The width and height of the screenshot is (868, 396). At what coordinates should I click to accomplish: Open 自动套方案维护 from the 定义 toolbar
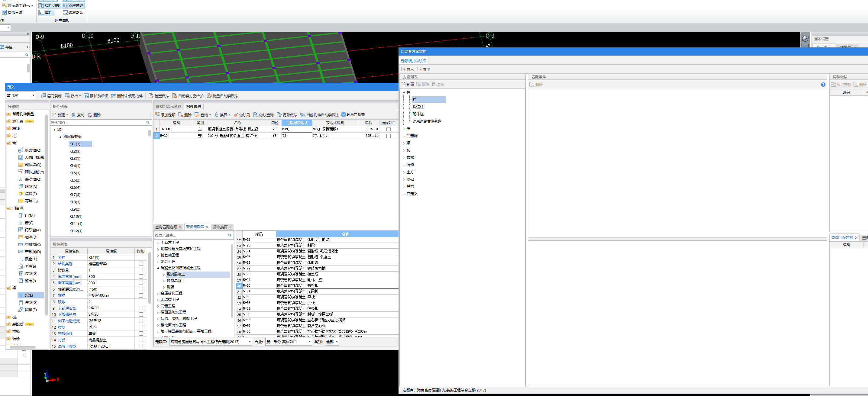pyautogui.click(x=188, y=96)
